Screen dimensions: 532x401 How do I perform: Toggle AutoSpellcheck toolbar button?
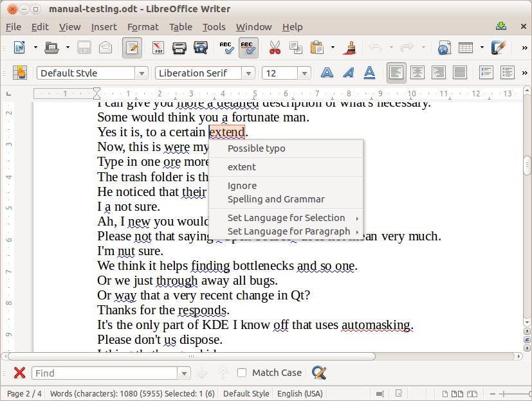click(x=248, y=48)
